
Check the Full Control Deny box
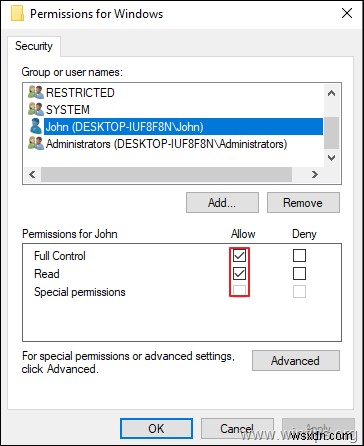click(299, 256)
